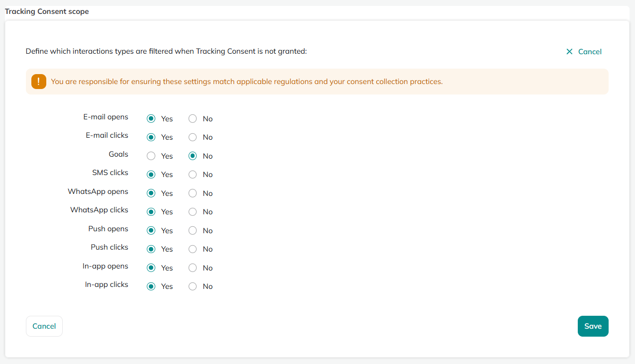The width and height of the screenshot is (635, 364).
Task: Select Yes for WhatsApp clicks
Action: coord(151,212)
